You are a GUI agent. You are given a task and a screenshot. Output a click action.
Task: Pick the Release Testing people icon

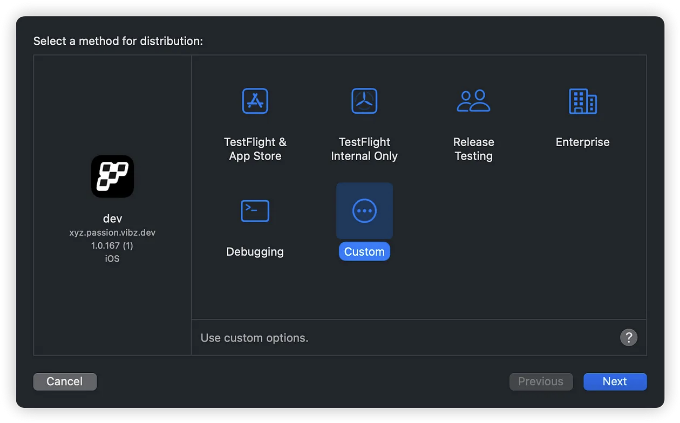pyautogui.click(x=474, y=101)
